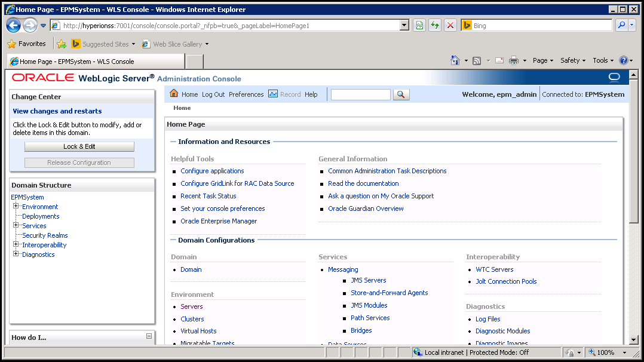Open Oracle Enterprise Manager link

click(219, 221)
